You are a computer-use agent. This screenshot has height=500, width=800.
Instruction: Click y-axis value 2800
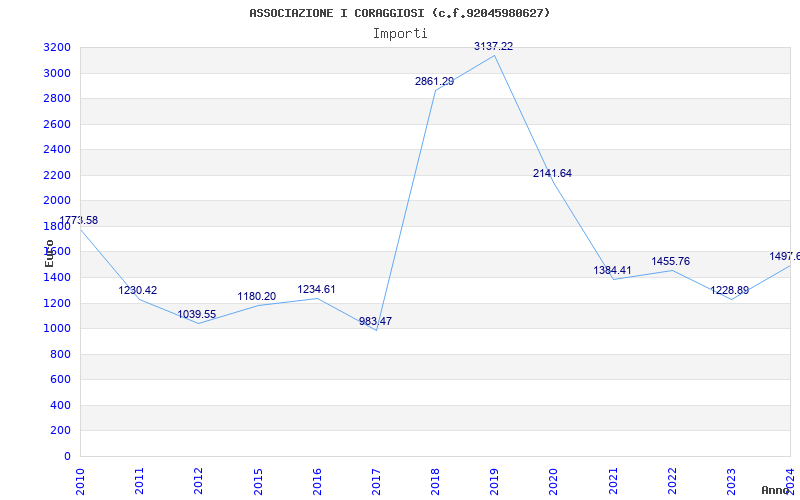(x=57, y=98)
